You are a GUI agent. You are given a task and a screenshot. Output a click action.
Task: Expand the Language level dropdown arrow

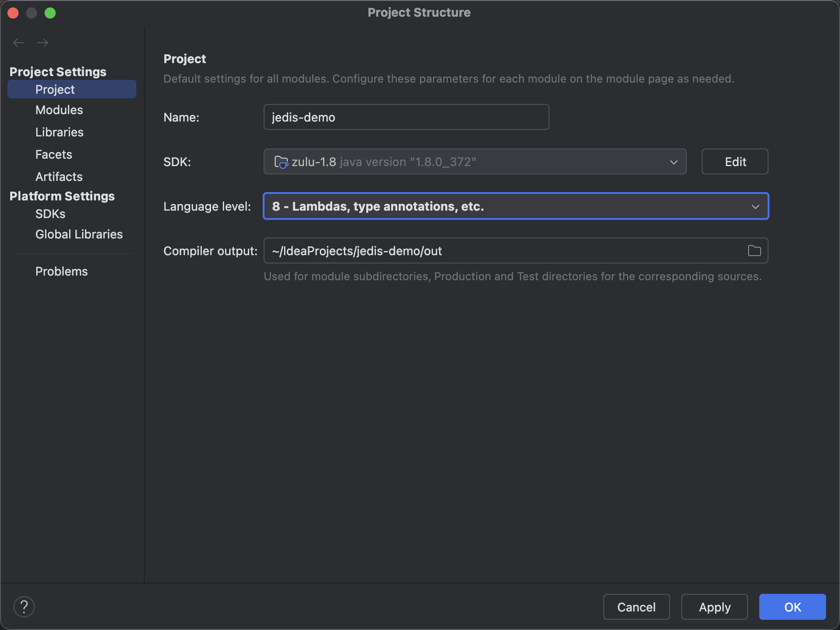tap(756, 206)
